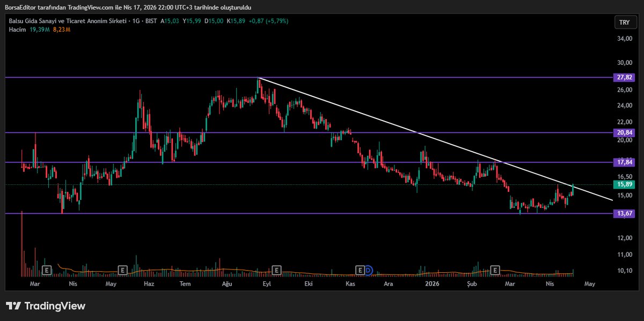Click the high value Y15,99
The height and width of the screenshot is (321, 644).
tap(191, 21)
